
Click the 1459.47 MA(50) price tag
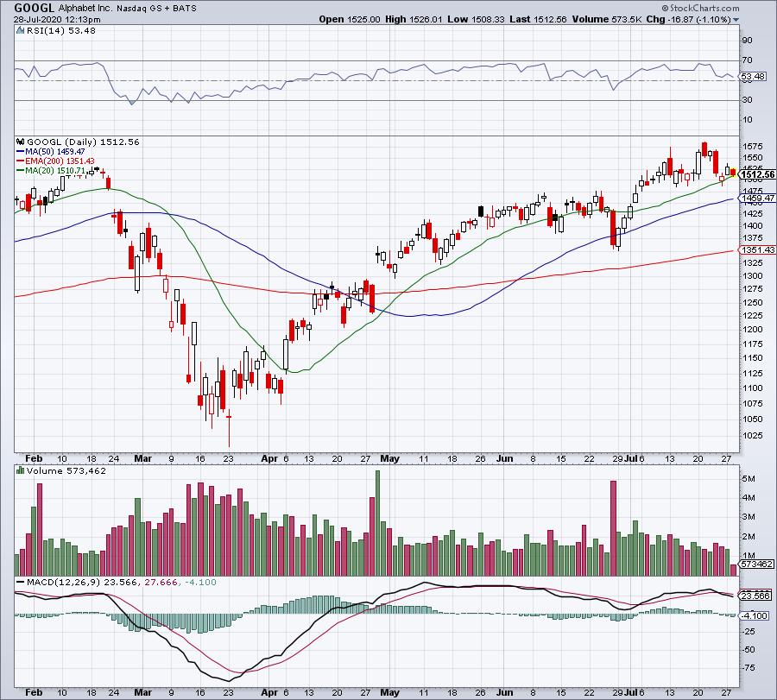point(757,199)
